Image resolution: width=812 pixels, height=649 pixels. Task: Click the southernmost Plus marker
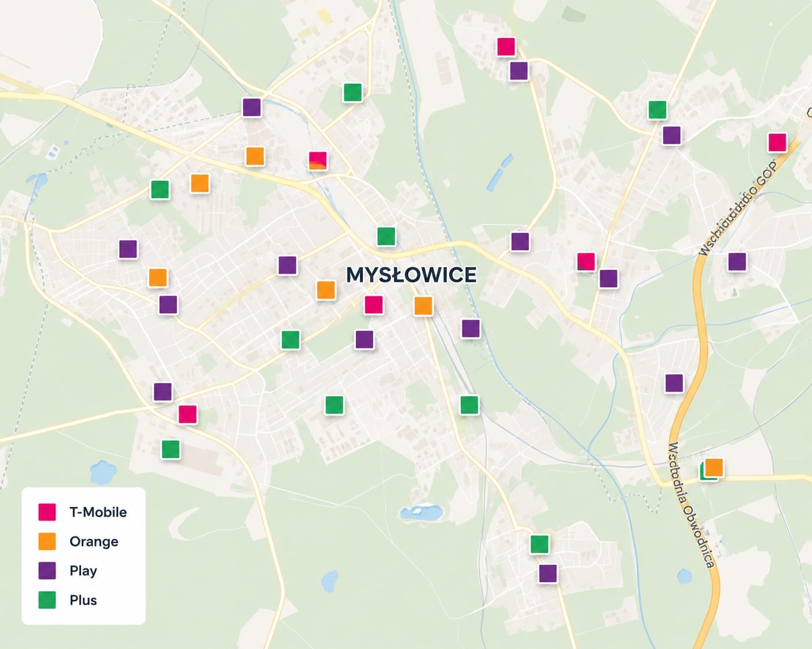540,544
